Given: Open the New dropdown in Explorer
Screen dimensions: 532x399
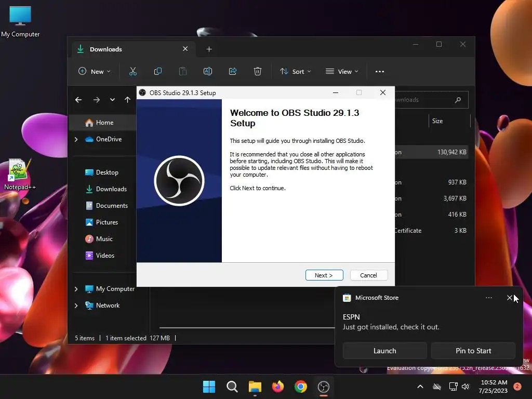Looking at the screenshot, I should pos(95,72).
